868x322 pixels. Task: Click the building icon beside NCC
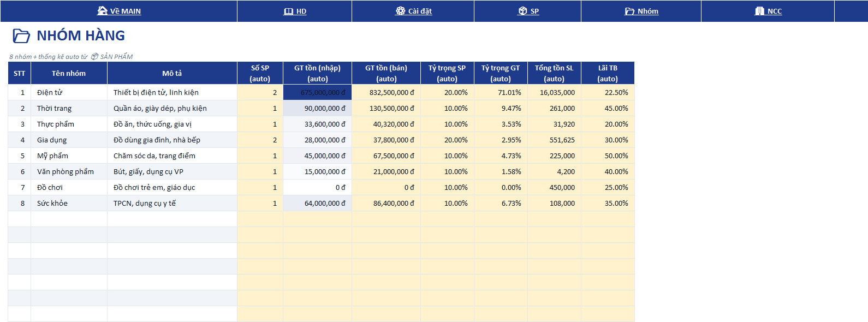tap(759, 11)
